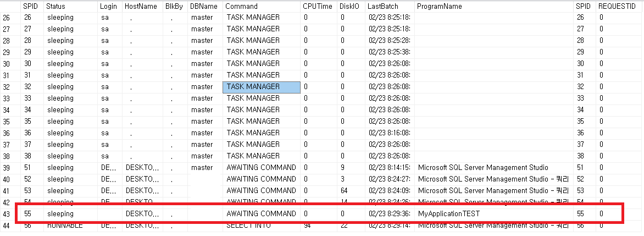Select the DESKTO... HostName cell for SPID 55
This screenshot has width=644, height=236.
[142, 214]
